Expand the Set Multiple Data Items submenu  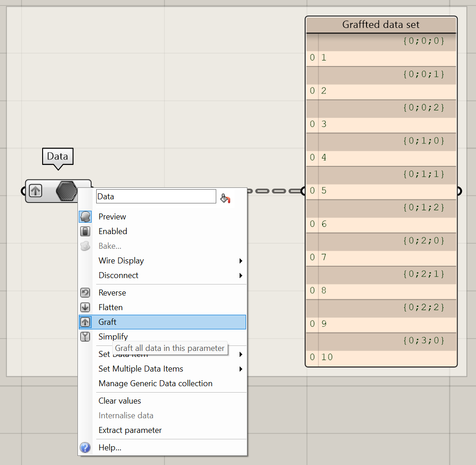142,369
